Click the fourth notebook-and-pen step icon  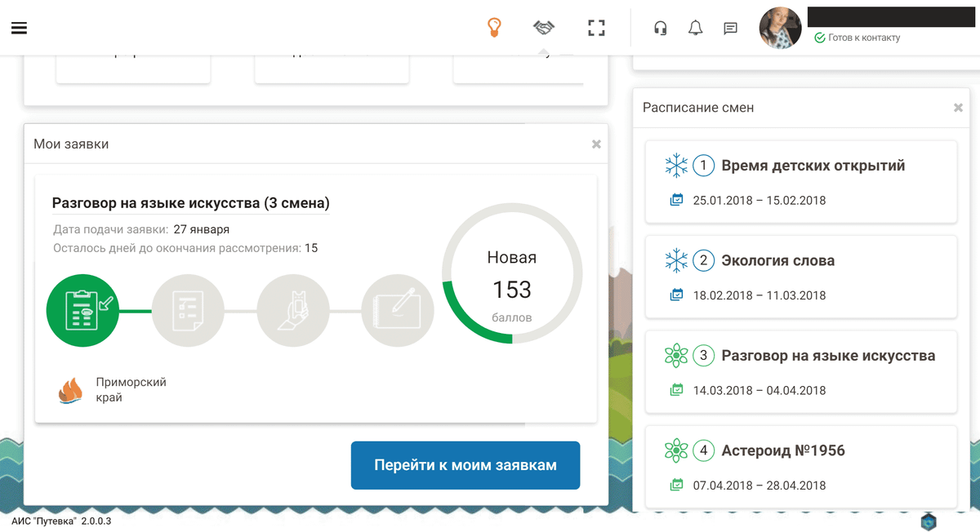coord(397,311)
